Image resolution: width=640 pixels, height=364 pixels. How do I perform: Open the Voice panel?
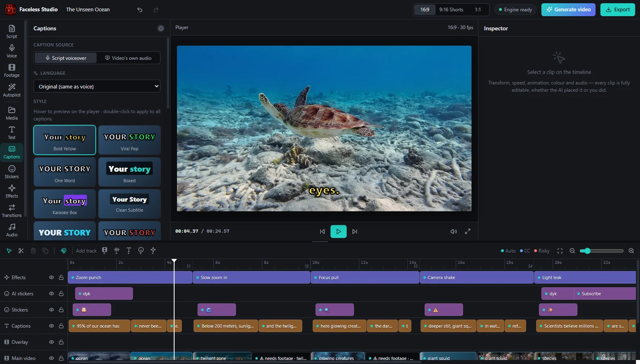[12, 51]
